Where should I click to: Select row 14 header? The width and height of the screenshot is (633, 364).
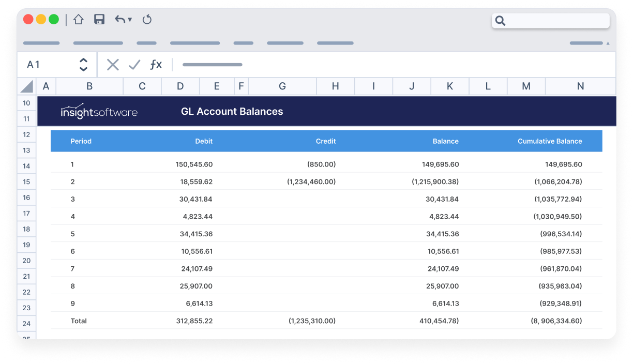26,165
